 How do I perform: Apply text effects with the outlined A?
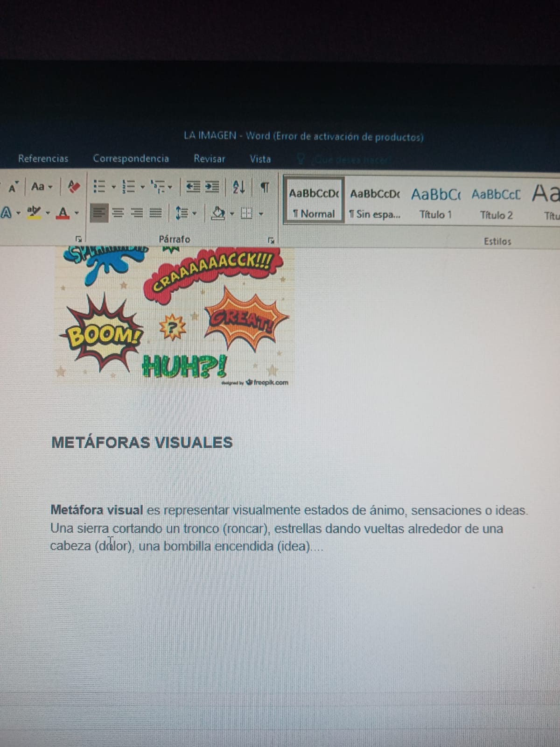click(x=7, y=213)
